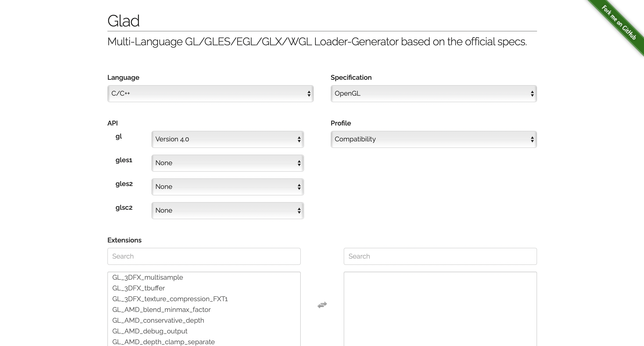644x346 pixels.
Task: Click the Glad page title
Action: (x=123, y=21)
